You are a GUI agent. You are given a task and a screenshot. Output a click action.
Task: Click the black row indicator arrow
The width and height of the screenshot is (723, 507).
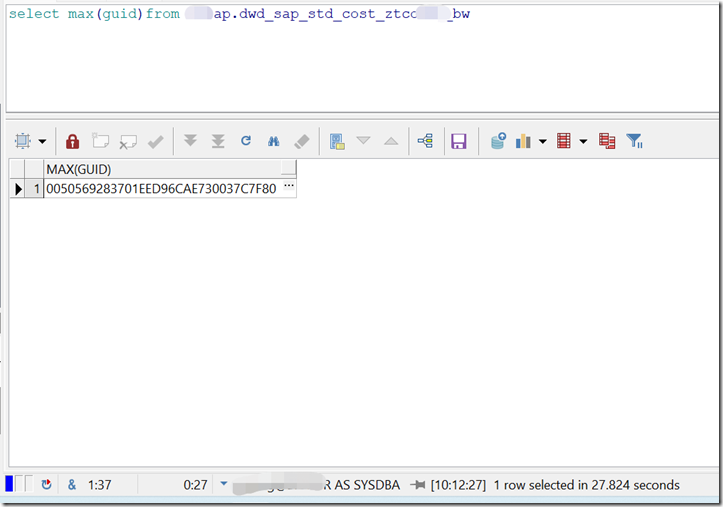(x=18, y=189)
